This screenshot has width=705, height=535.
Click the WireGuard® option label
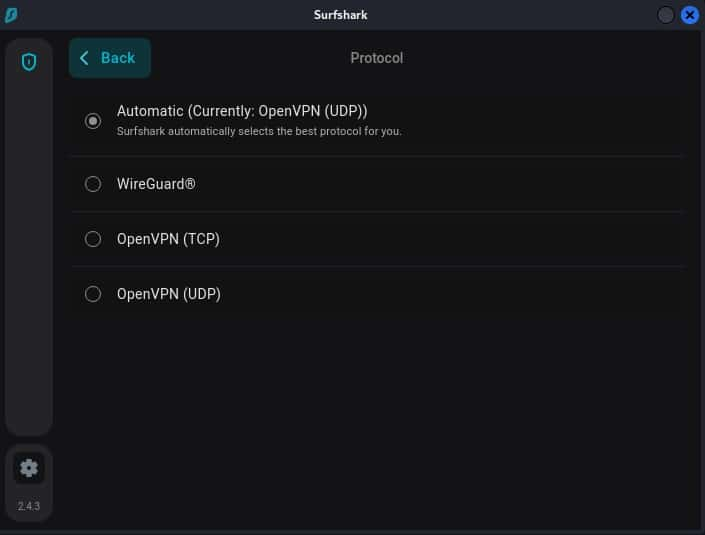(156, 184)
